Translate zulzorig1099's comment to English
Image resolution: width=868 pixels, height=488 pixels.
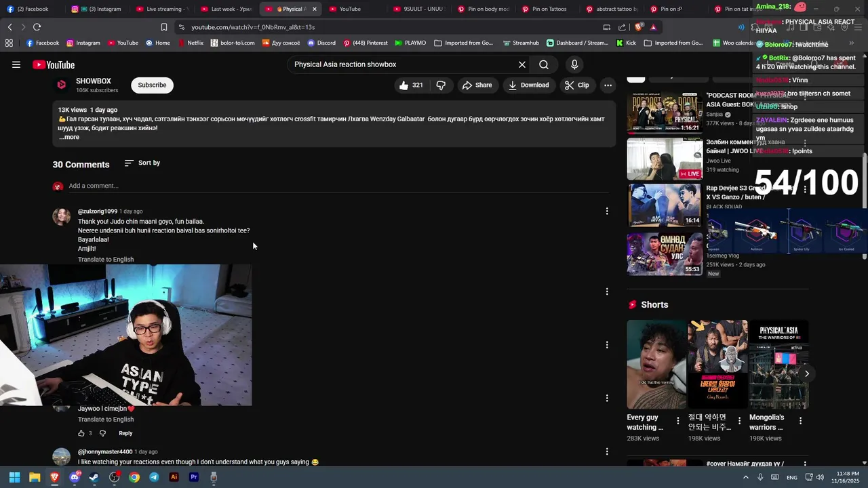106,260
